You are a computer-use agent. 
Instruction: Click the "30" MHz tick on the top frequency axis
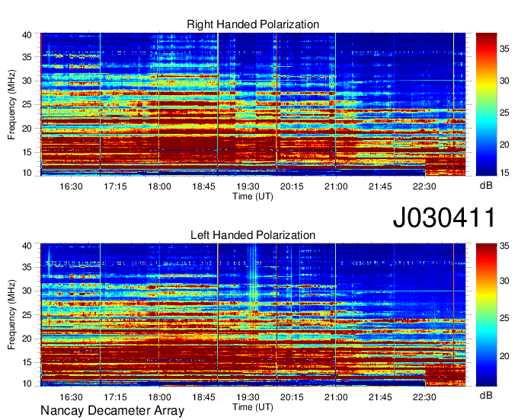[x=27, y=81]
